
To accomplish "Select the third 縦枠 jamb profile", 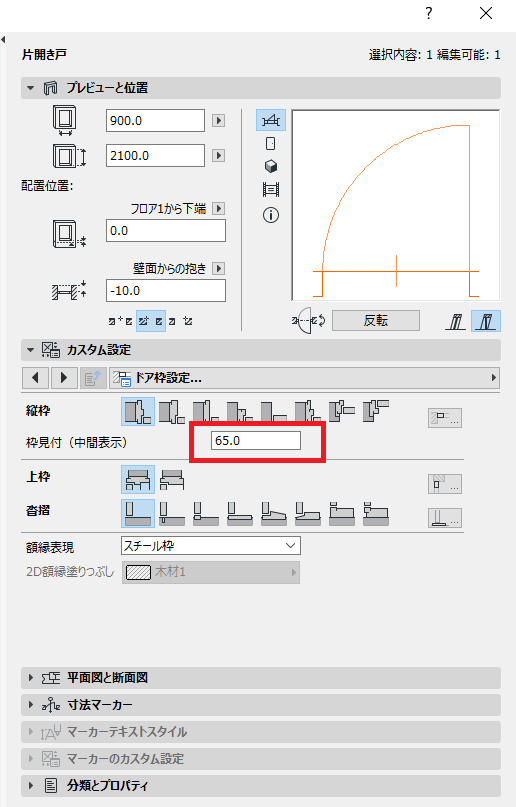I will click(x=205, y=412).
